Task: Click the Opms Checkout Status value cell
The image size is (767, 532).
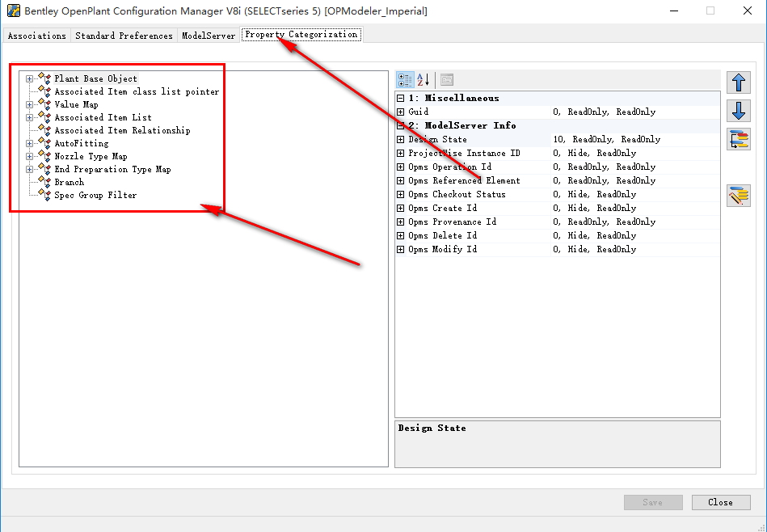Action: click(635, 194)
